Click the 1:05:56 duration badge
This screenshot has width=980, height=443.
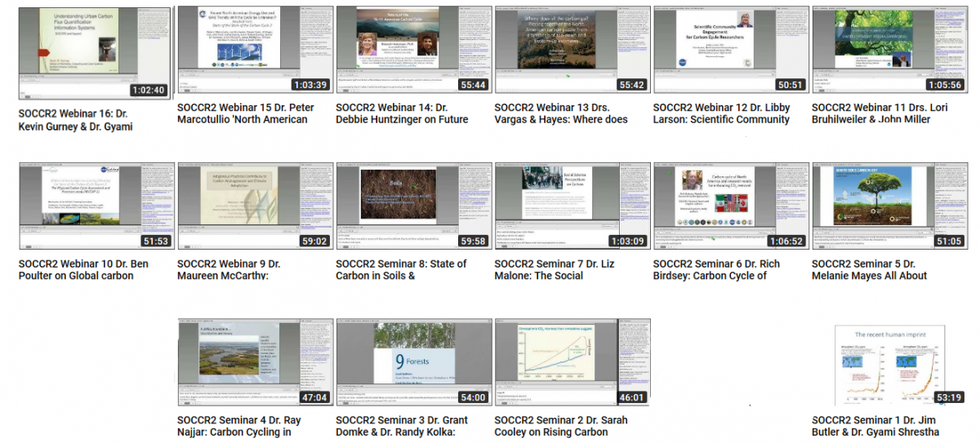pos(944,85)
